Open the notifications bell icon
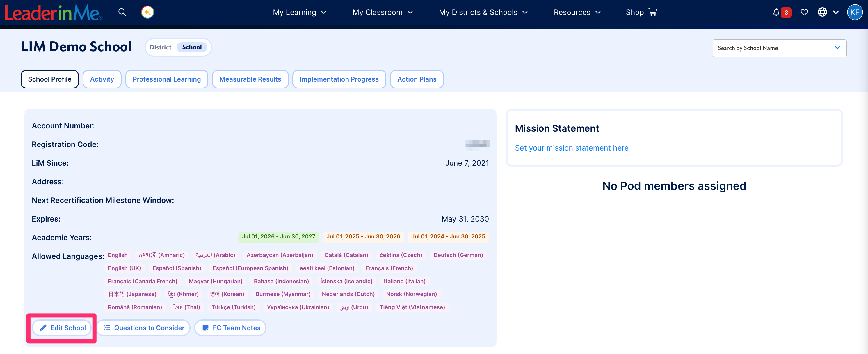This screenshot has height=354, width=868. tap(776, 13)
